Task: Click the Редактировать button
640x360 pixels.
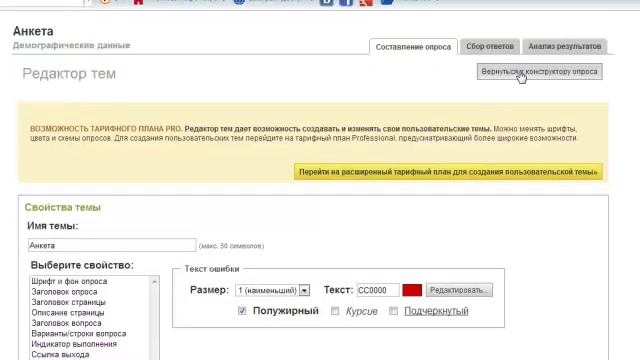Action: (x=459, y=290)
